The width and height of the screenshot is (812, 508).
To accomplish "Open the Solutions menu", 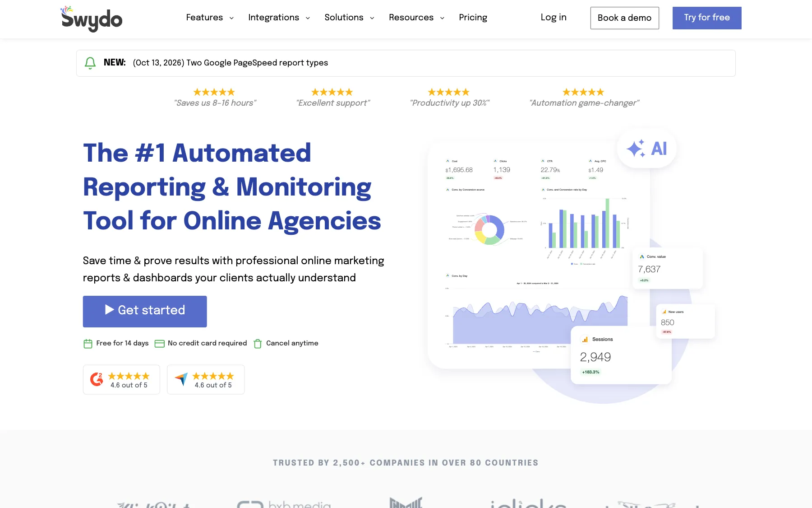I will tap(344, 18).
